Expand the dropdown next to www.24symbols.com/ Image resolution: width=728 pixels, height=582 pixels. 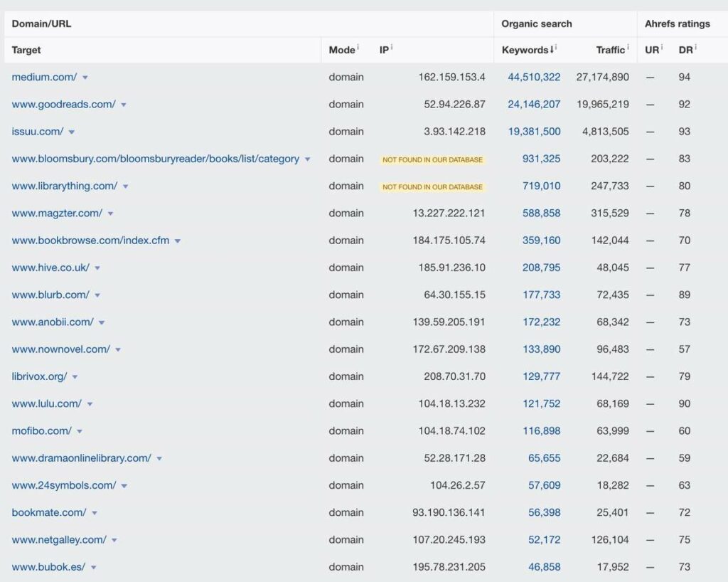click(124, 487)
